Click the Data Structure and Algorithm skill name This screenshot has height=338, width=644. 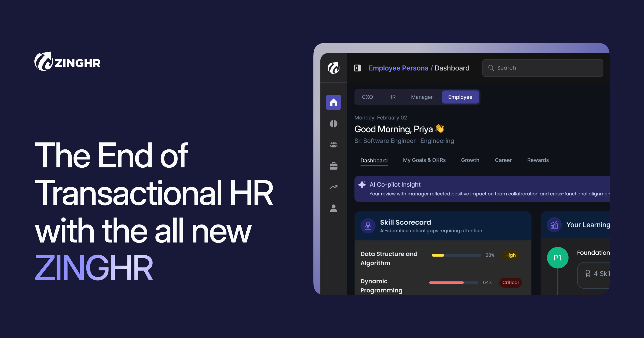[x=389, y=258]
